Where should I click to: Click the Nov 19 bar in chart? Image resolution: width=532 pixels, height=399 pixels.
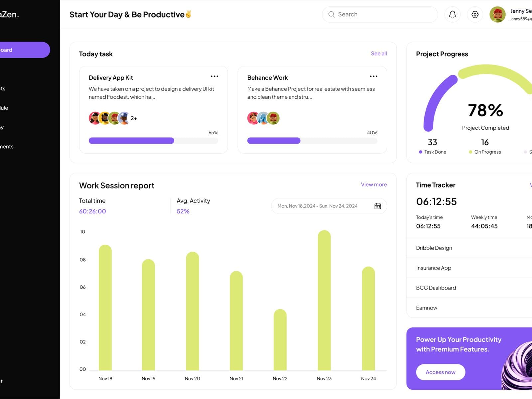click(x=148, y=315)
